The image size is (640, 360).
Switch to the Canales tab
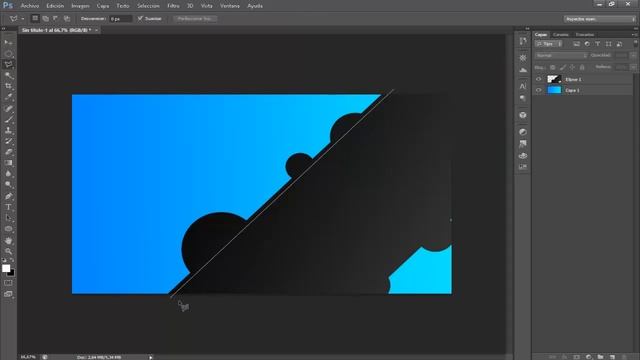(560, 35)
